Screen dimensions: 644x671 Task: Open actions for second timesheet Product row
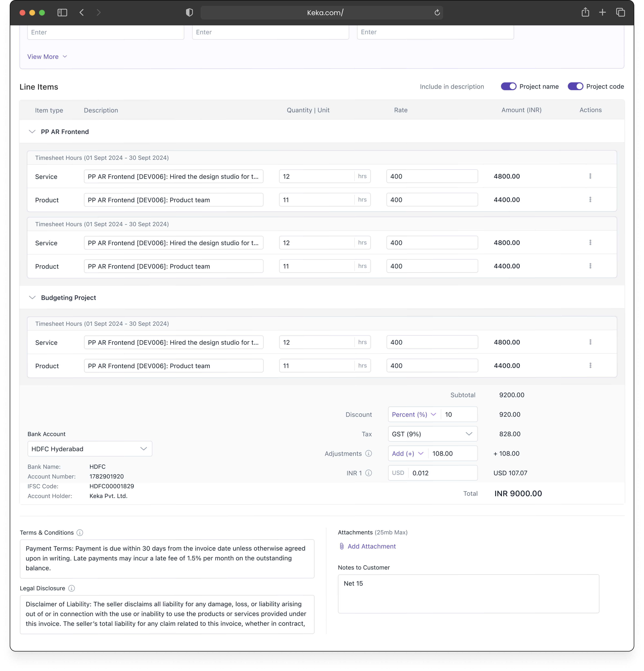(x=590, y=266)
